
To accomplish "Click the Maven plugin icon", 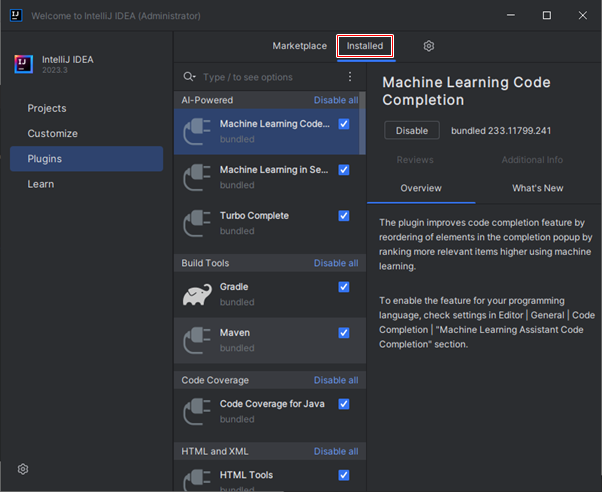I will pos(197,340).
